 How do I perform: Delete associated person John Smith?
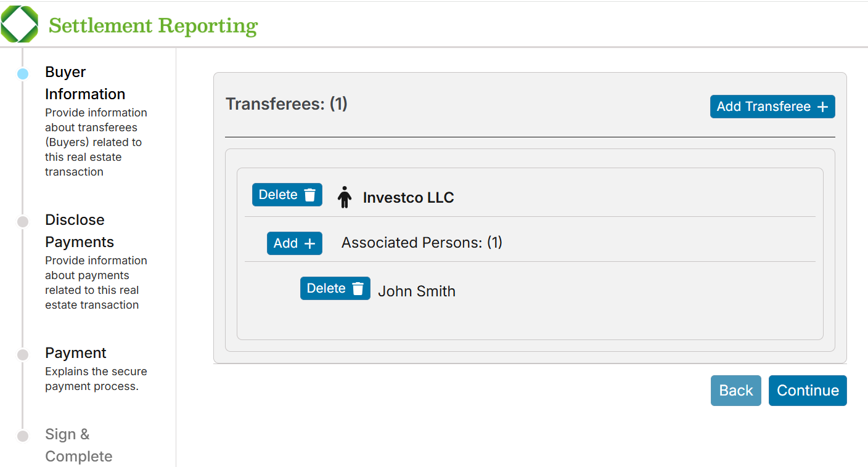(x=335, y=288)
